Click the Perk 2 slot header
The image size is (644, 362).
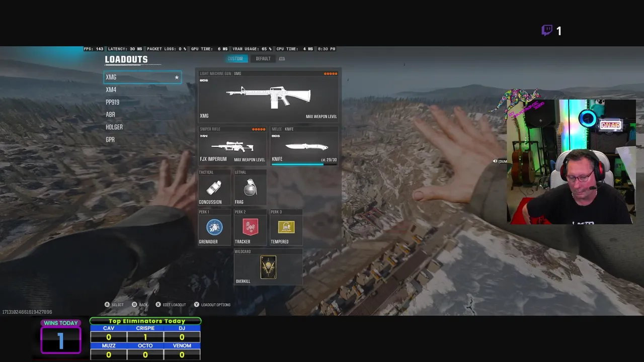(x=240, y=212)
